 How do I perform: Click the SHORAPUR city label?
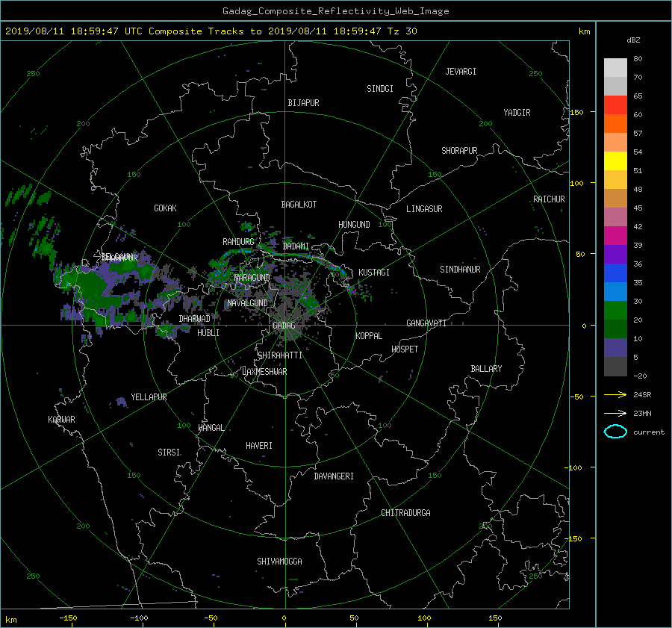click(x=459, y=151)
